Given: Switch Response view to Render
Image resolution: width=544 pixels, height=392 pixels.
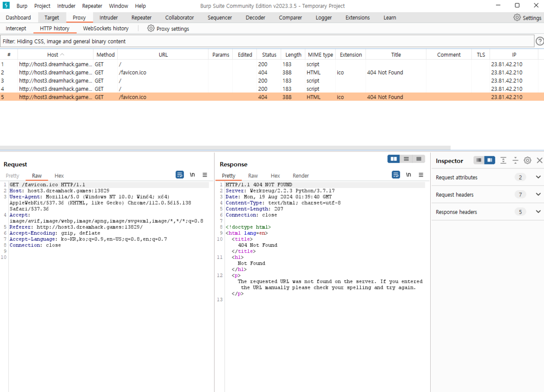Looking at the screenshot, I should tap(301, 176).
